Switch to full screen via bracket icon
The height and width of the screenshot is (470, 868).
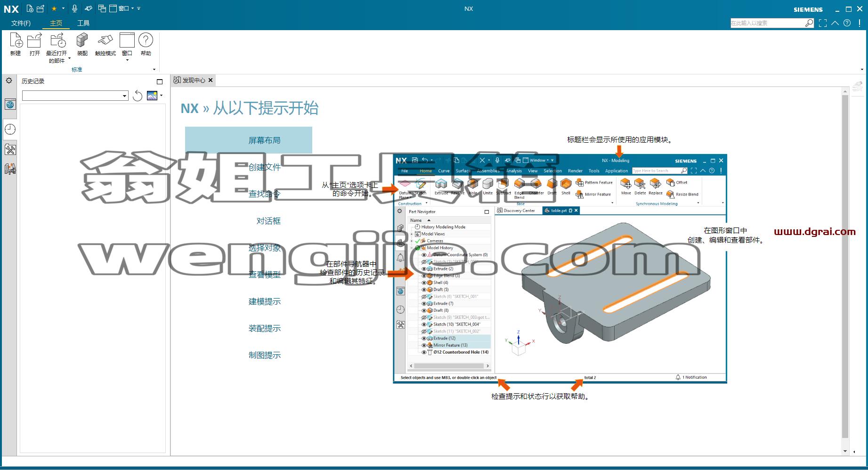(x=823, y=23)
